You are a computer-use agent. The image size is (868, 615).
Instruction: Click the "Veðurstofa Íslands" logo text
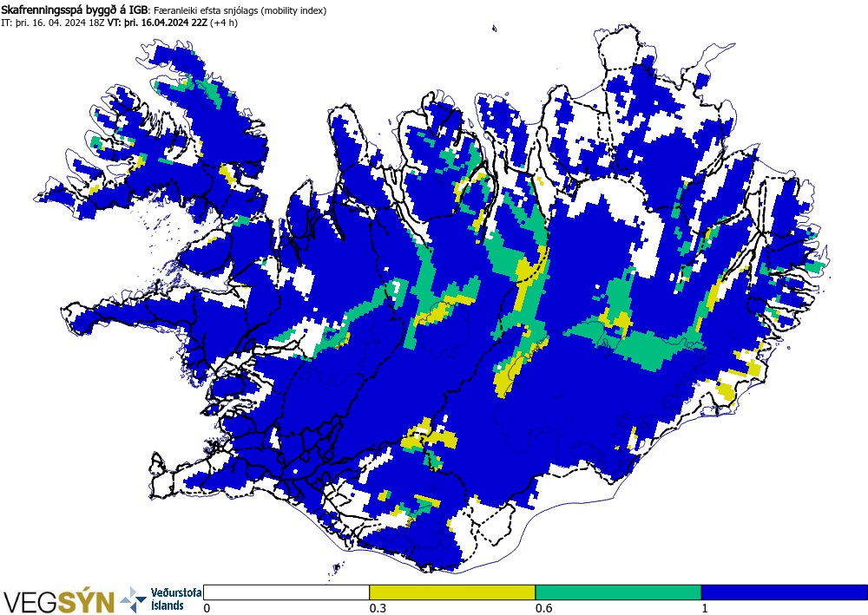click(x=176, y=599)
